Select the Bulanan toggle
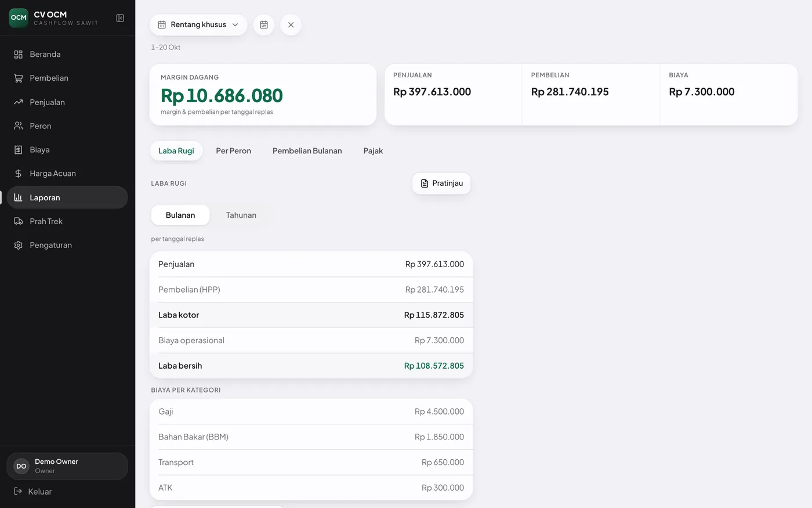 [x=180, y=215]
